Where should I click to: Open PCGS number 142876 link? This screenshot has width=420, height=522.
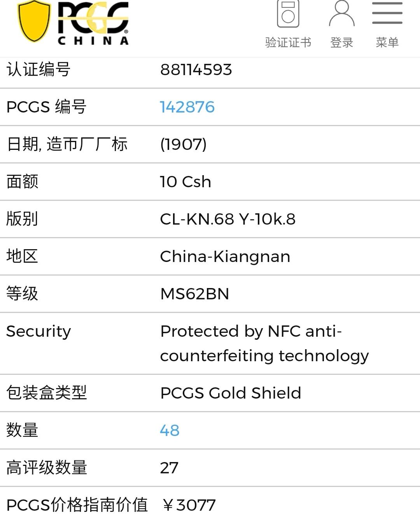(x=187, y=107)
